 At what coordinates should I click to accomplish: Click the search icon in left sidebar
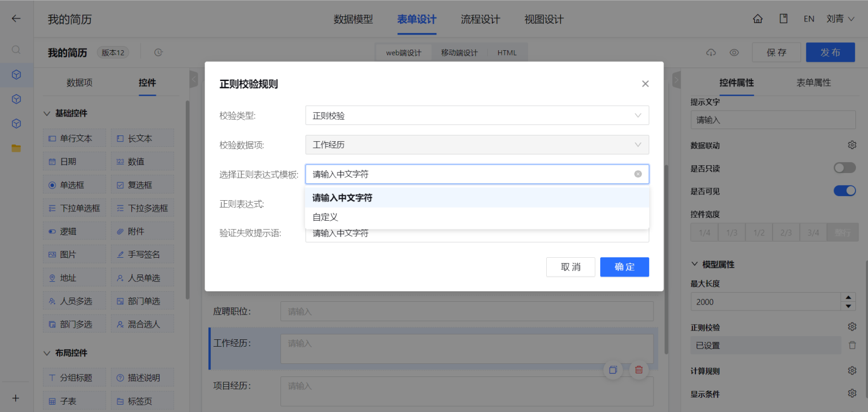tap(16, 50)
